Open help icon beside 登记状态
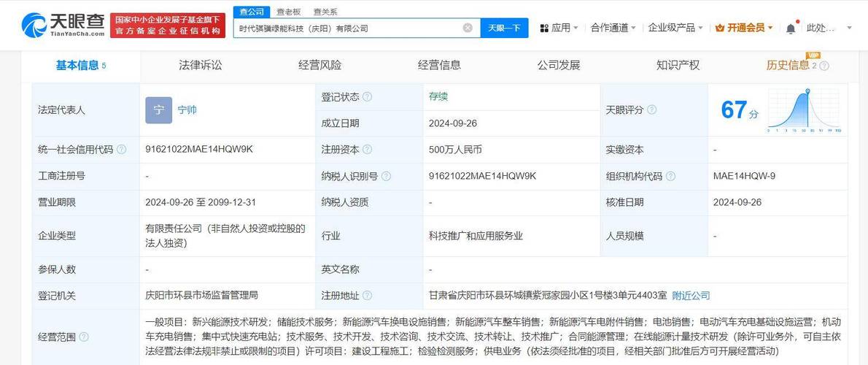This screenshot has height=365, width=868. [x=366, y=97]
